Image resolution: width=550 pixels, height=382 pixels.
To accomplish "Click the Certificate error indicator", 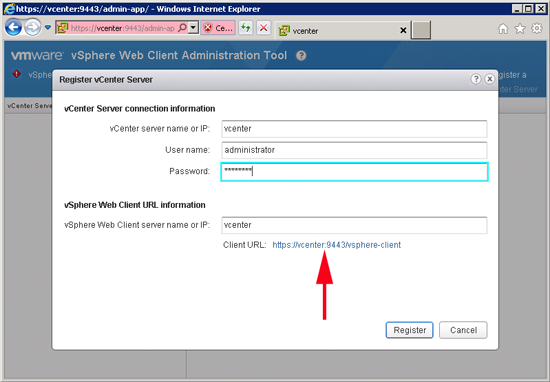I will tap(218, 28).
